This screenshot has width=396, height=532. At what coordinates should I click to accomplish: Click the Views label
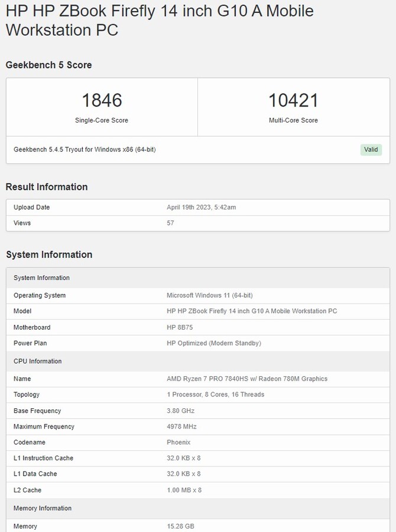pos(22,223)
